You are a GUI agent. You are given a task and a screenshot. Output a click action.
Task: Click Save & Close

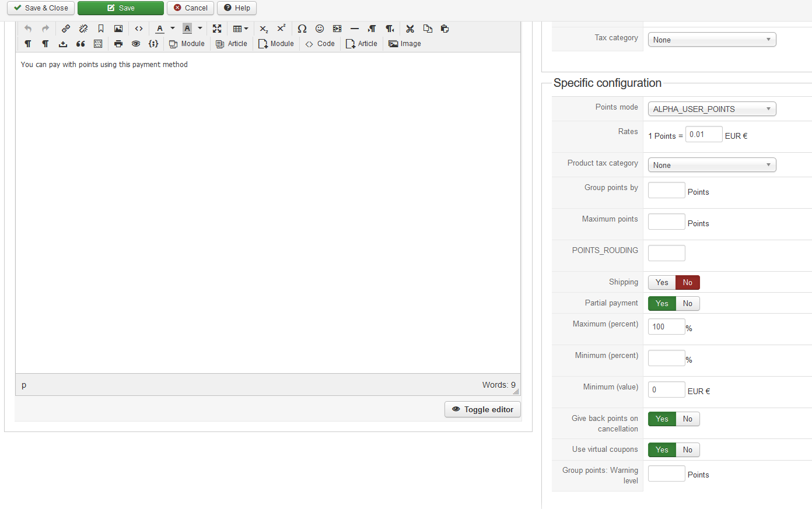[41, 8]
